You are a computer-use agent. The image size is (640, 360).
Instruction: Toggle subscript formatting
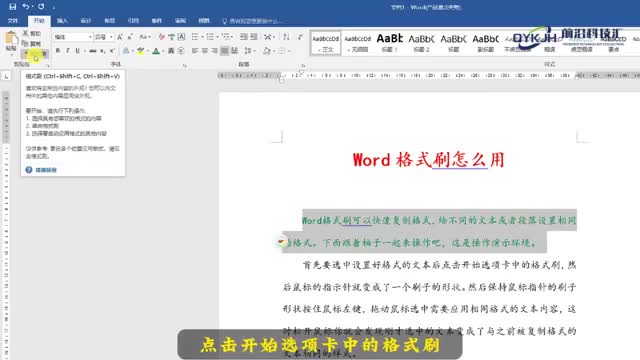(102, 51)
